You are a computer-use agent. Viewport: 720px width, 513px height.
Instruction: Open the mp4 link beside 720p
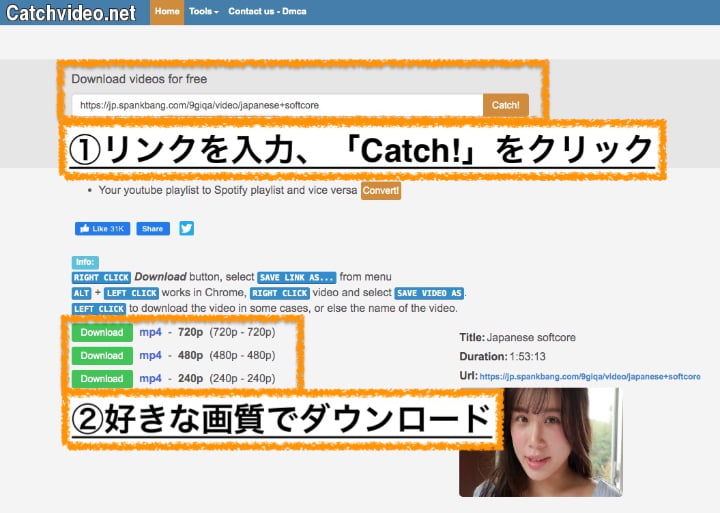click(x=150, y=332)
